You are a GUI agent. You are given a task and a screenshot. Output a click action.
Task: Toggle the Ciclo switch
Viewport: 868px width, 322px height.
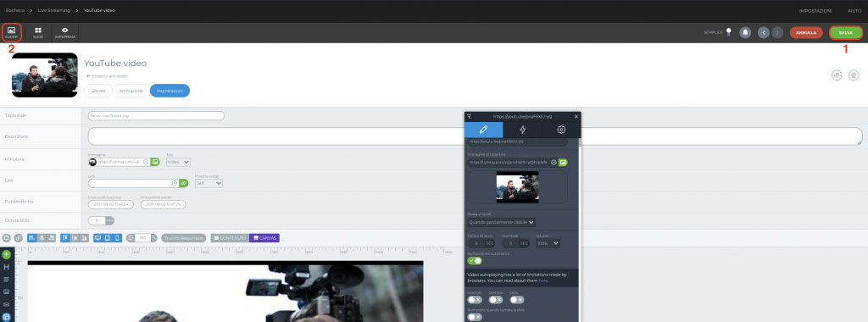[517, 300]
